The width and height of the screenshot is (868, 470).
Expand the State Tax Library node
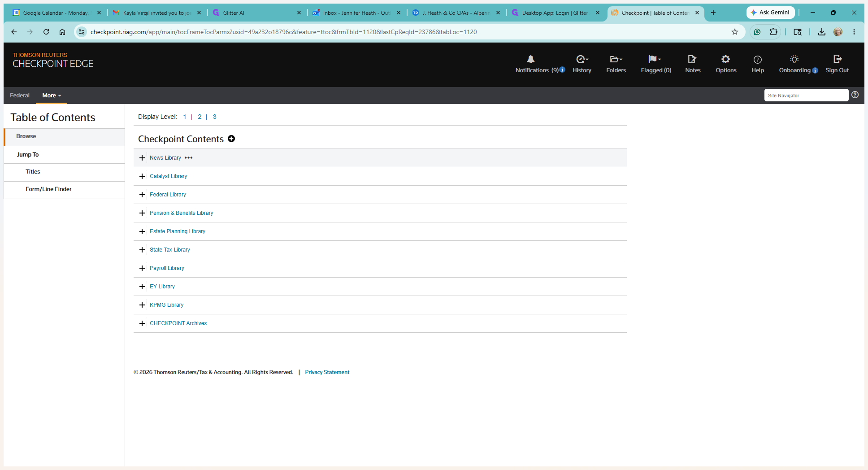coord(142,250)
